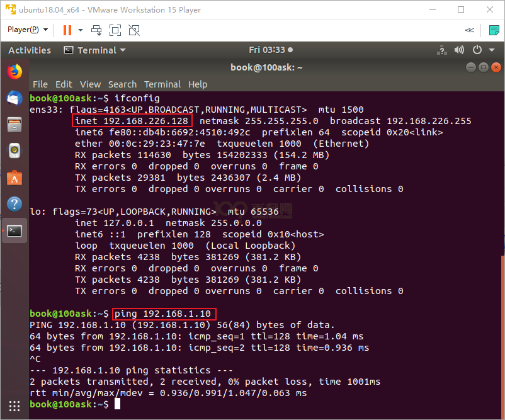This screenshot has height=420, width=505.
Task: Open the File menu in Terminal
Action: 40,84
